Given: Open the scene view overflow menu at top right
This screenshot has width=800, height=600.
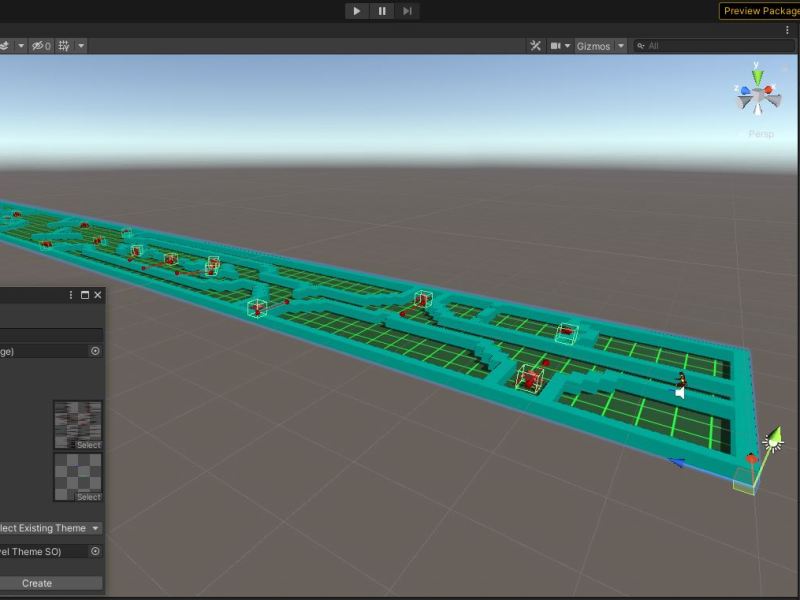Looking at the screenshot, I should [x=788, y=30].
